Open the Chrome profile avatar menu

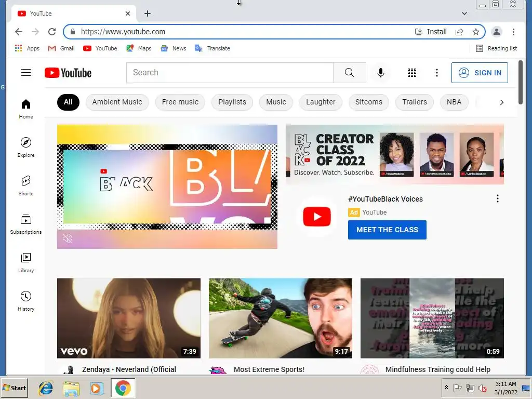[x=496, y=32]
